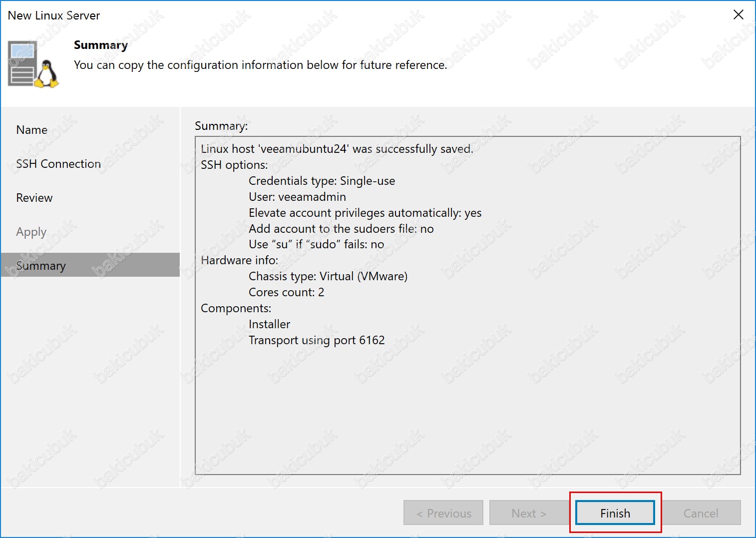756x538 pixels.
Task: Close the New Linux Server dialog
Action: click(x=739, y=14)
